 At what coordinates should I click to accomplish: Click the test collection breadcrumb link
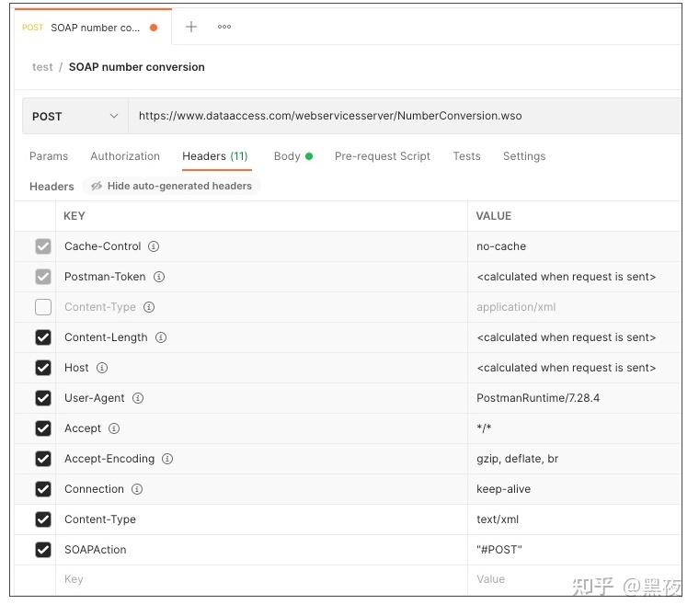[42, 67]
